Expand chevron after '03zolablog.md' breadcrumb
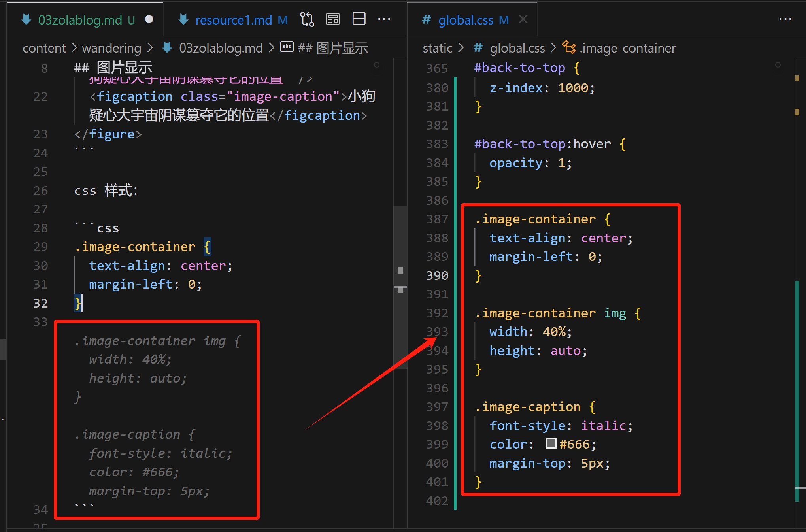Viewport: 806px width, 532px height. 271,48
